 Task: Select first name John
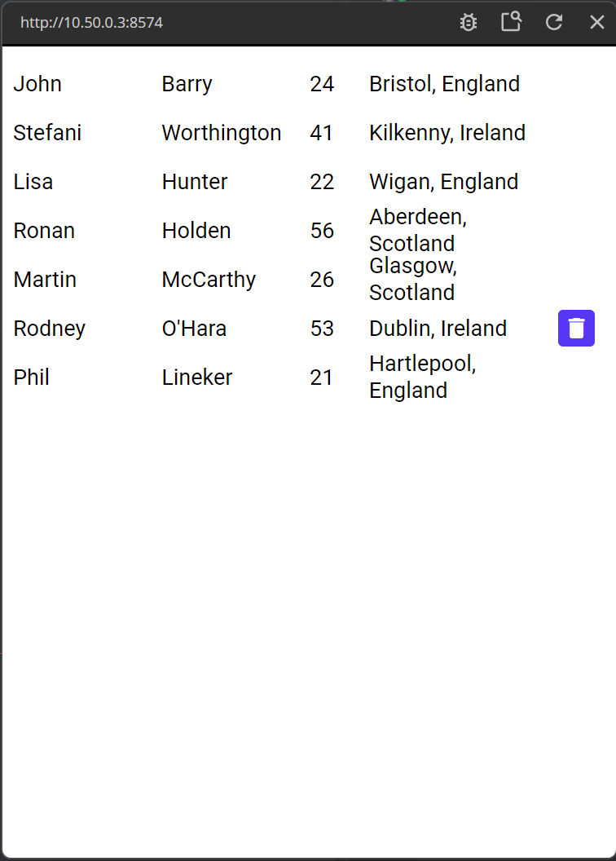(37, 84)
